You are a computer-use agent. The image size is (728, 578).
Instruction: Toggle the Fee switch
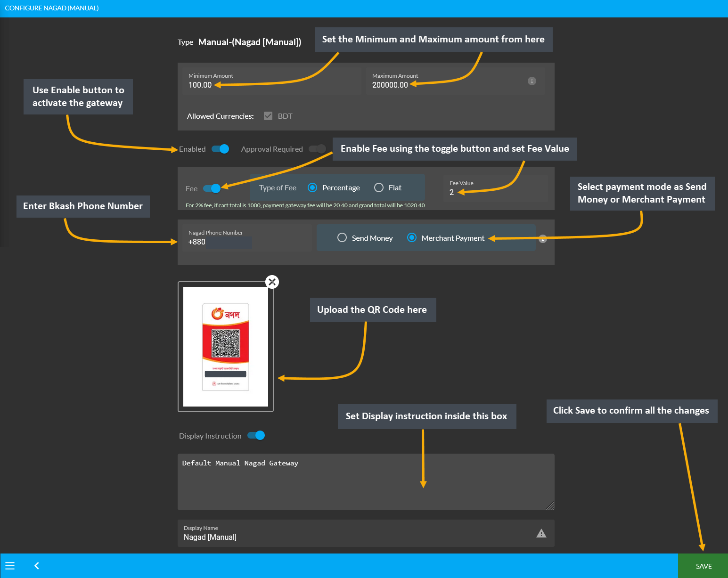[x=212, y=188]
